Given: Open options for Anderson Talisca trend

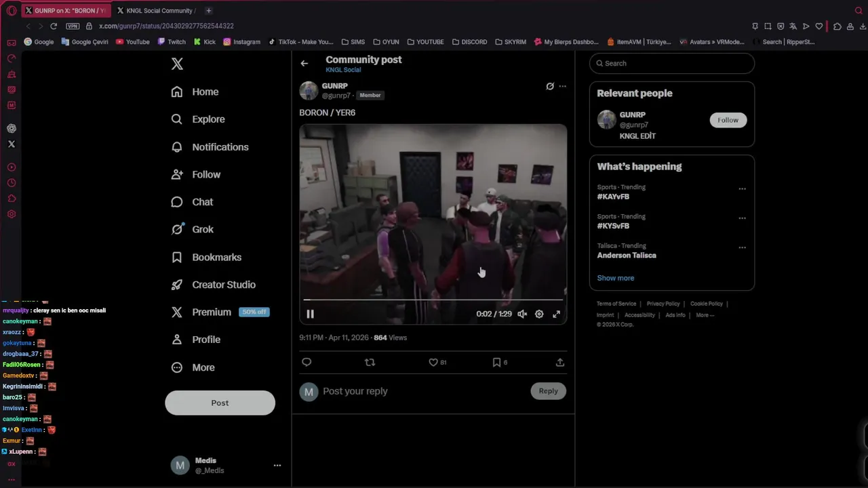Looking at the screenshot, I should pos(742,247).
